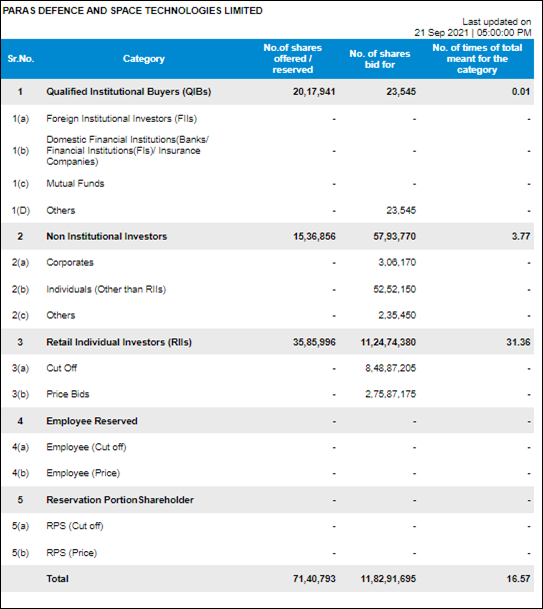The width and height of the screenshot is (543, 609).
Task: Select the Total row label
Action: [57, 579]
